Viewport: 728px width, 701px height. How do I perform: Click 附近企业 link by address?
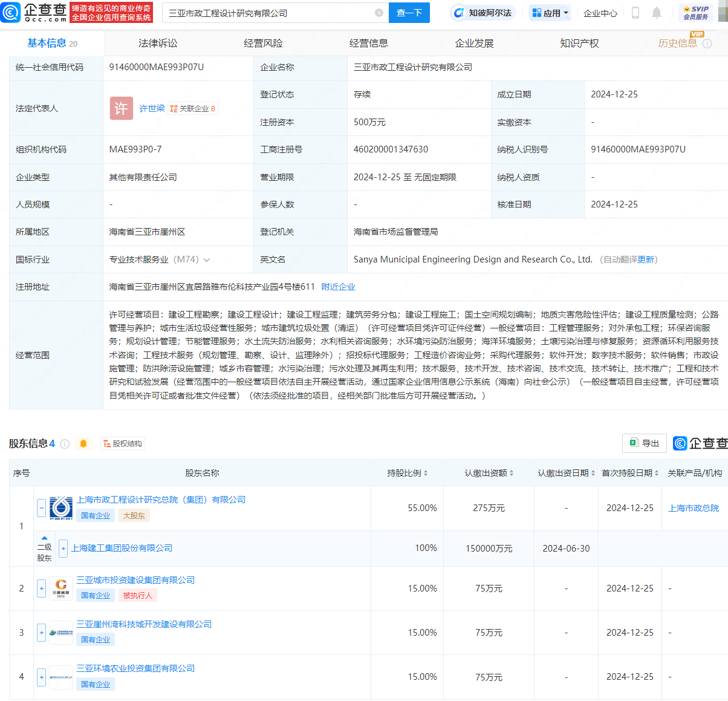coord(338,287)
